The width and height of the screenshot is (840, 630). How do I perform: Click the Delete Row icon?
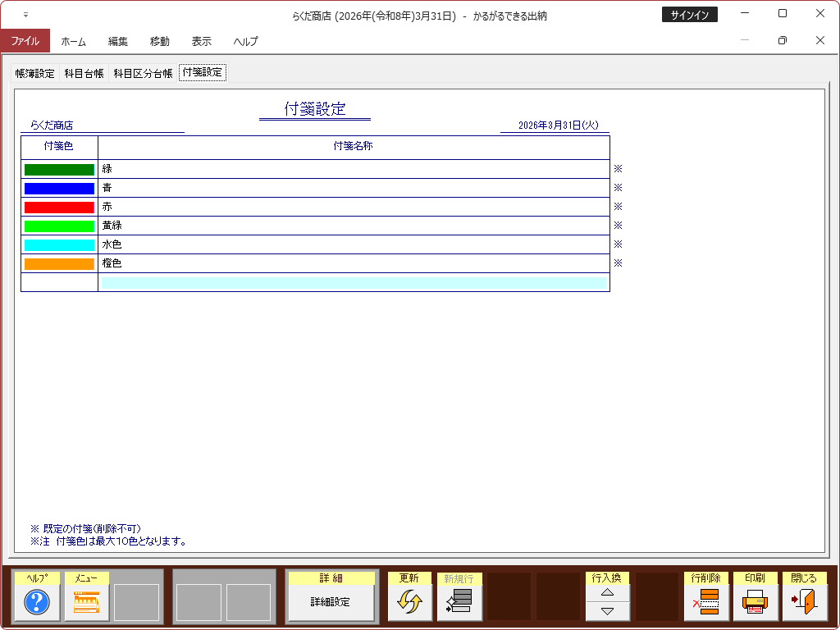706,603
